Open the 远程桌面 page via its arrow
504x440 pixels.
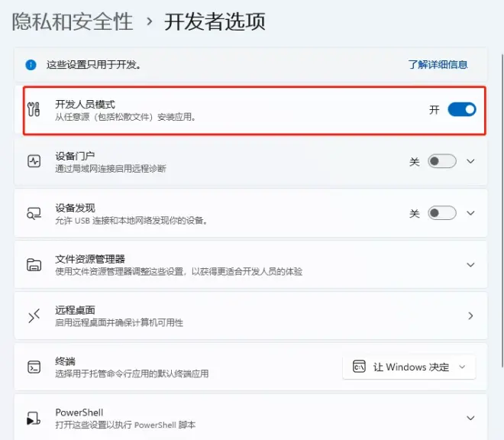click(x=470, y=315)
